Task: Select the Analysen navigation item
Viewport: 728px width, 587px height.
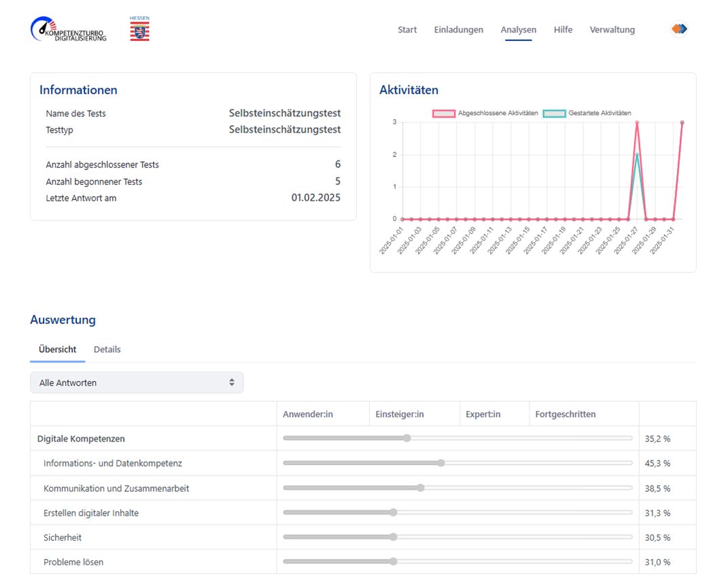Action: coord(518,30)
